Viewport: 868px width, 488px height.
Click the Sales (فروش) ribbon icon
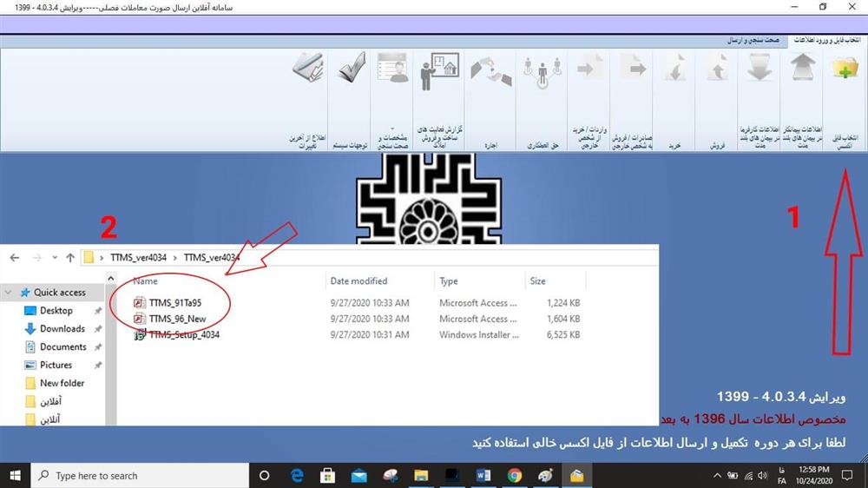pyautogui.click(x=718, y=69)
